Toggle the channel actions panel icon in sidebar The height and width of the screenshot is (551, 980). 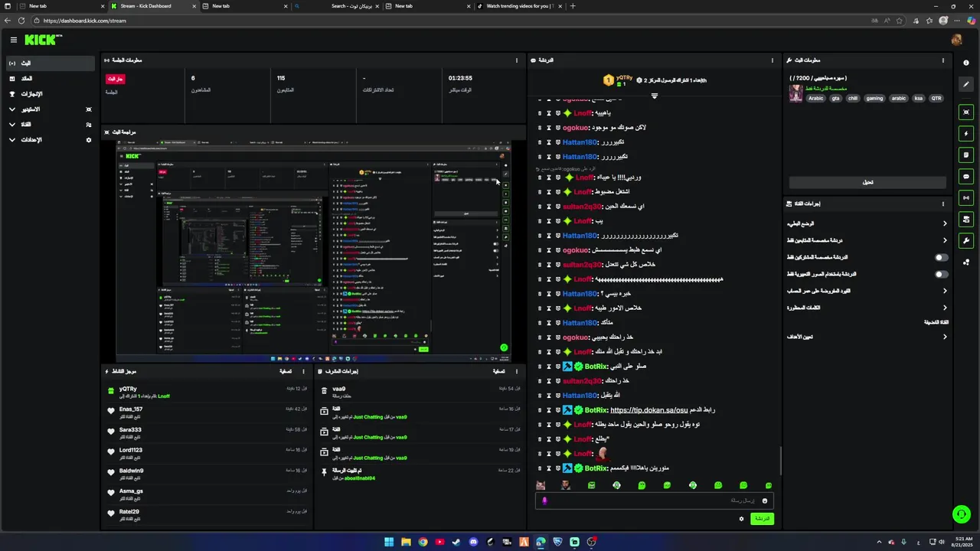[966, 220]
